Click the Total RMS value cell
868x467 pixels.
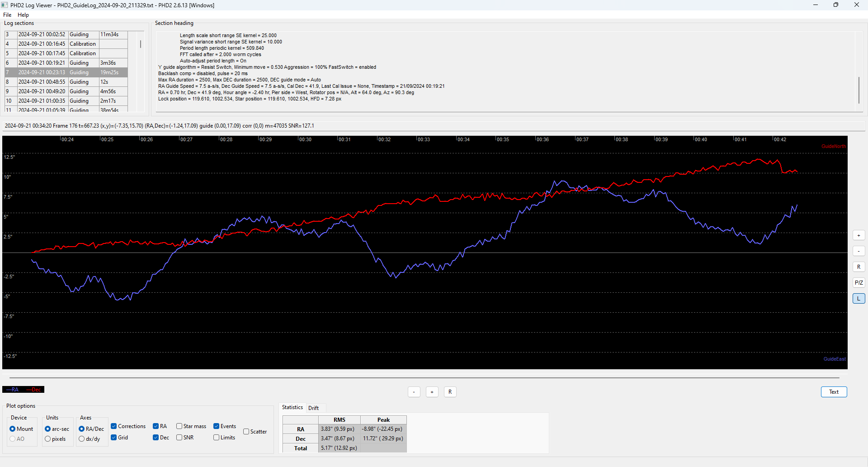[339, 448]
